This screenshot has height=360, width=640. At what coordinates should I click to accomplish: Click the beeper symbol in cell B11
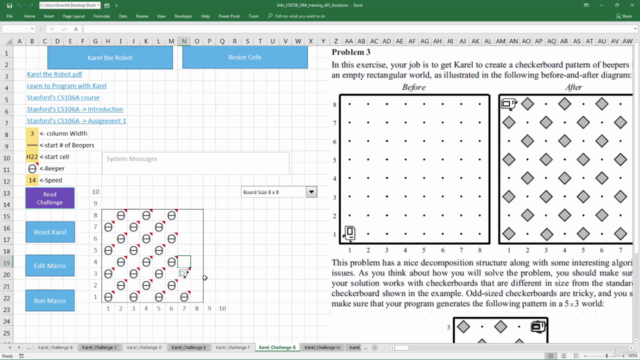32,168
